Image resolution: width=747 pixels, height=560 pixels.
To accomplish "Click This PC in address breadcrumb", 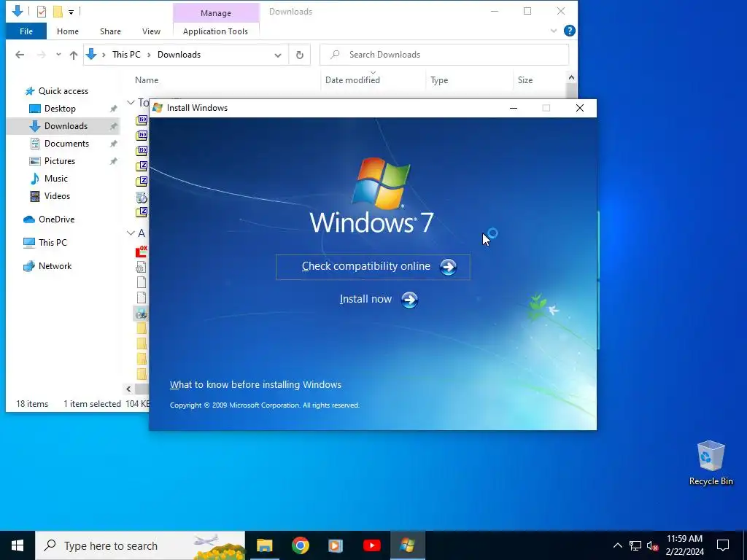I will [126, 54].
